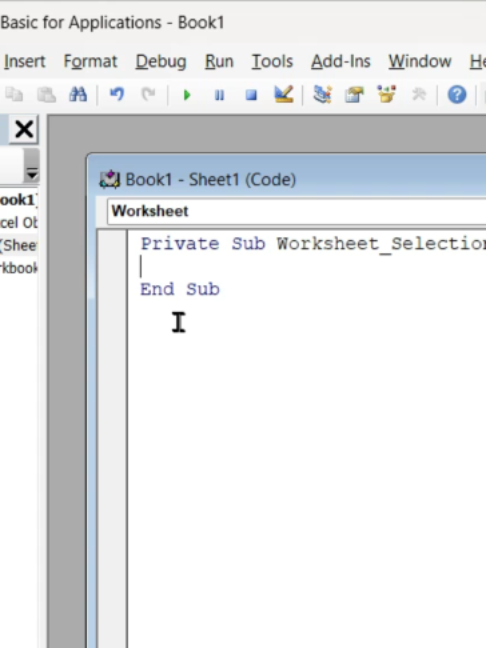The image size is (486, 648).
Task: Open the Tools menu
Action: 272,62
